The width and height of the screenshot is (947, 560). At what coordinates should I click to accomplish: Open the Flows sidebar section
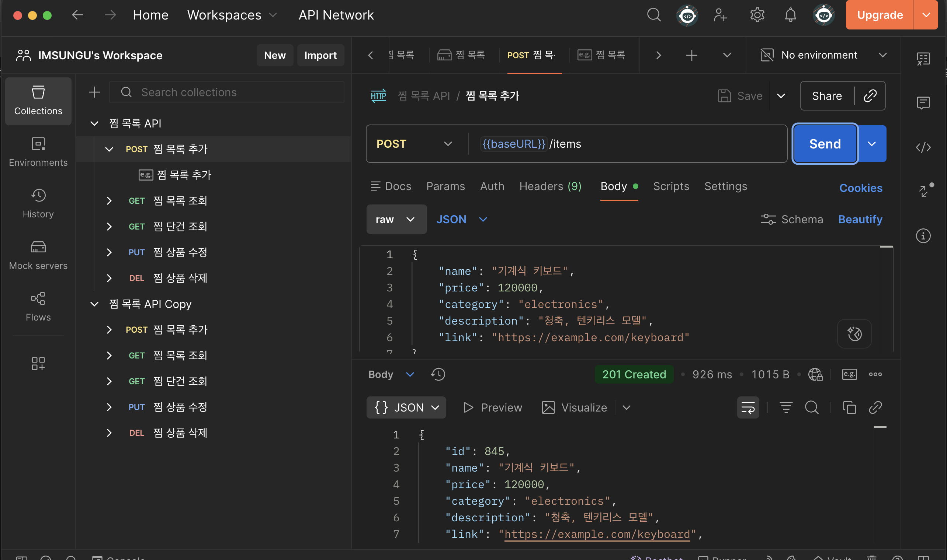38,307
